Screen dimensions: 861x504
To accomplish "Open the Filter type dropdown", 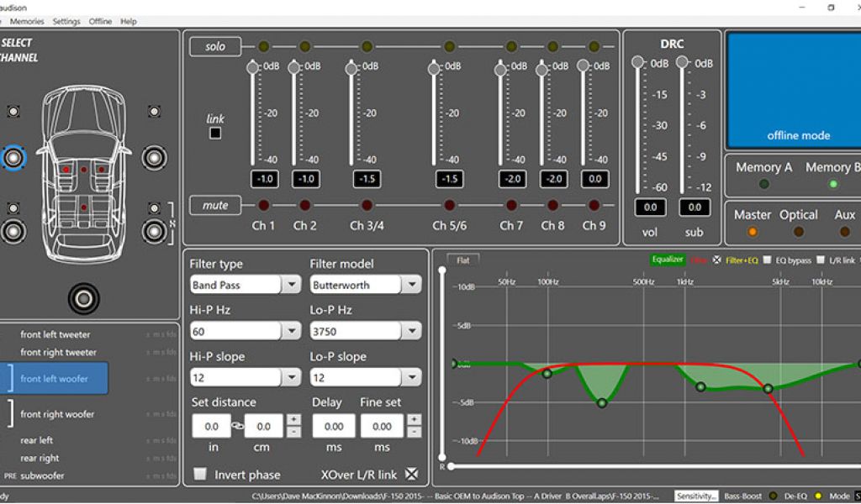I will coord(292,285).
